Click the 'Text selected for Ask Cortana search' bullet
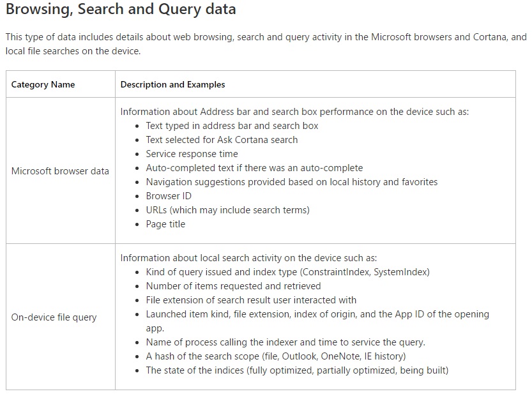The width and height of the screenshot is (532, 394). click(222, 140)
